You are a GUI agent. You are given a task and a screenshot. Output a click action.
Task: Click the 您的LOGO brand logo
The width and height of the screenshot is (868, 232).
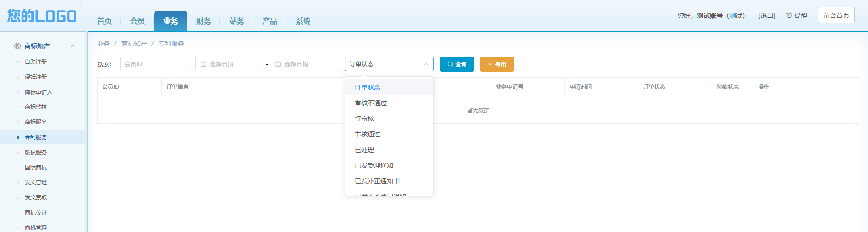(x=42, y=16)
